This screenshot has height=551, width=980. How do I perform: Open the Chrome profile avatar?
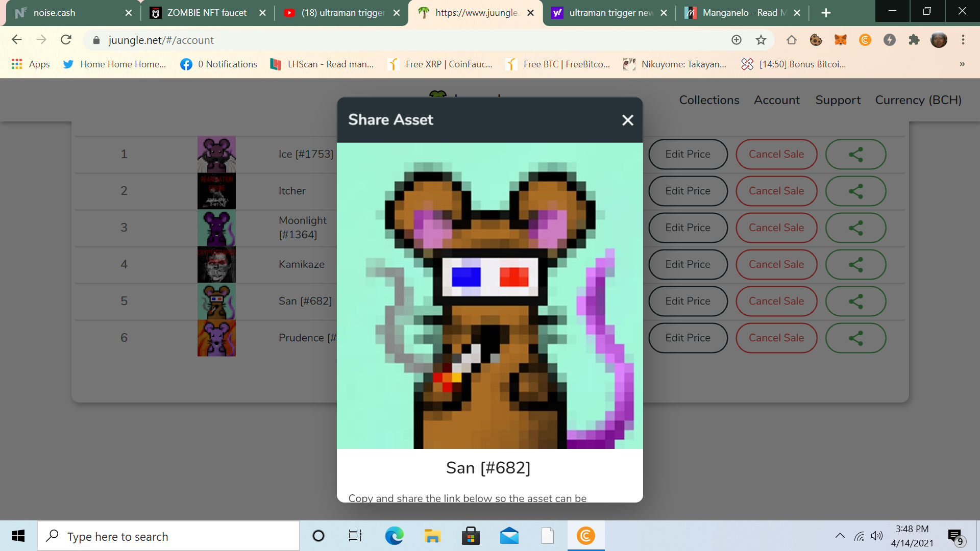pyautogui.click(x=939, y=40)
